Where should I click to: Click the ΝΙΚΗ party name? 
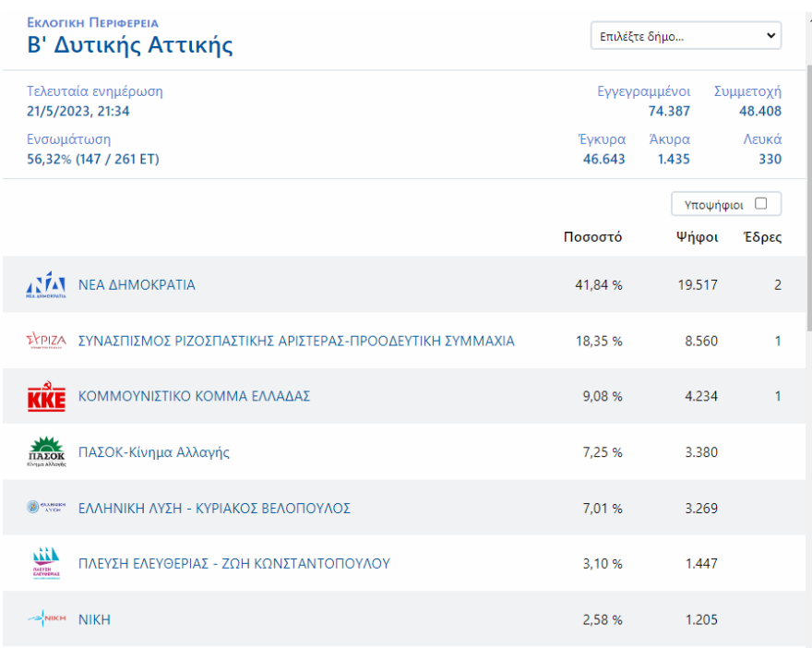tap(94, 619)
